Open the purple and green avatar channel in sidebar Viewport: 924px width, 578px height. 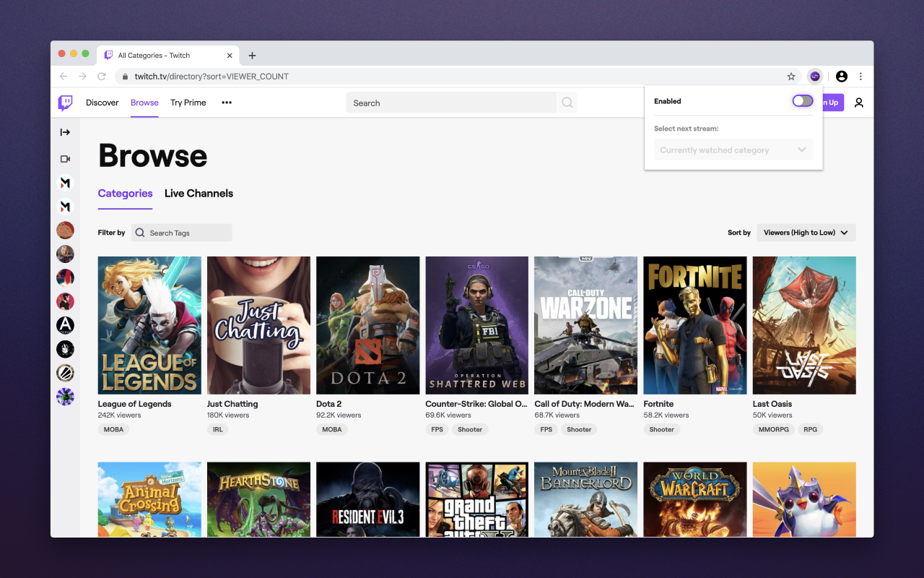tap(65, 397)
